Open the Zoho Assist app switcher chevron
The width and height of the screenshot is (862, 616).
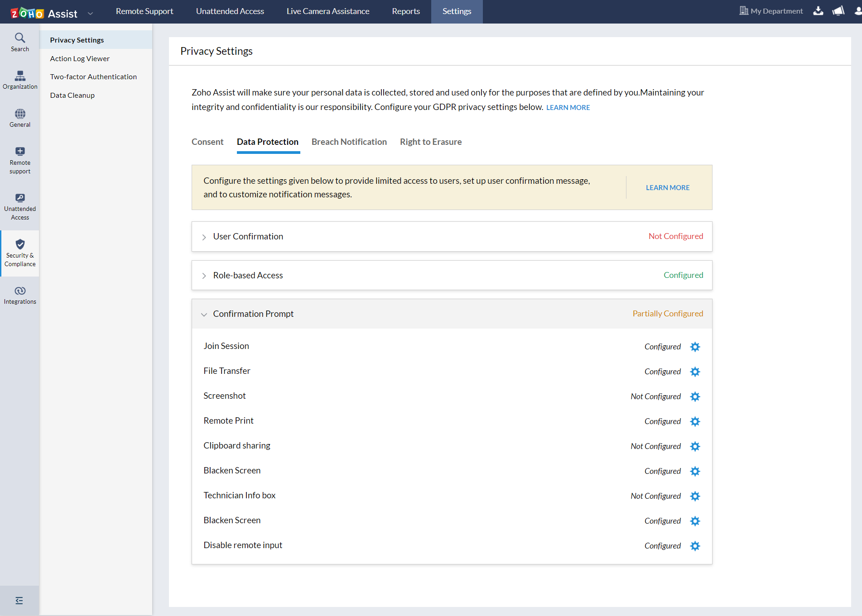90,13
